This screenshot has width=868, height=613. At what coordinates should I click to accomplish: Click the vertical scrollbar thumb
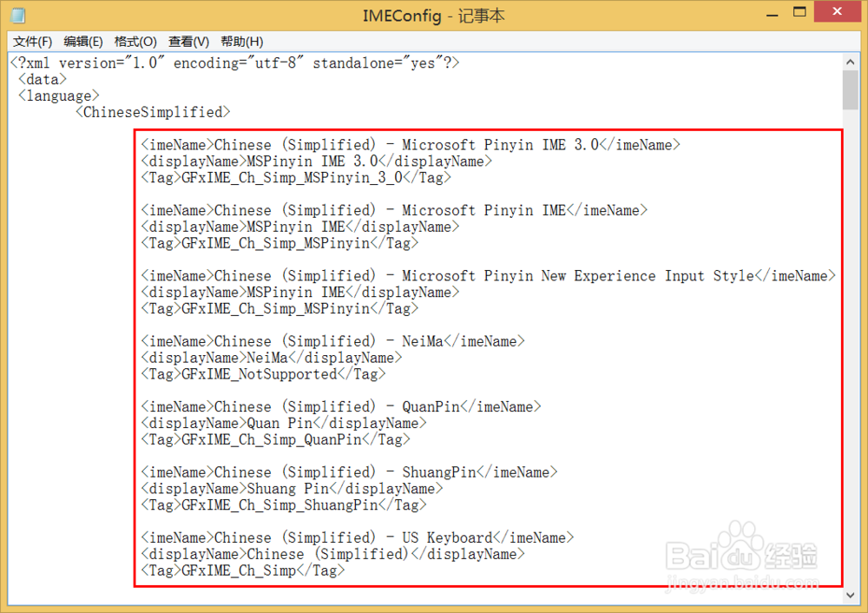click(x=851, y=89)
